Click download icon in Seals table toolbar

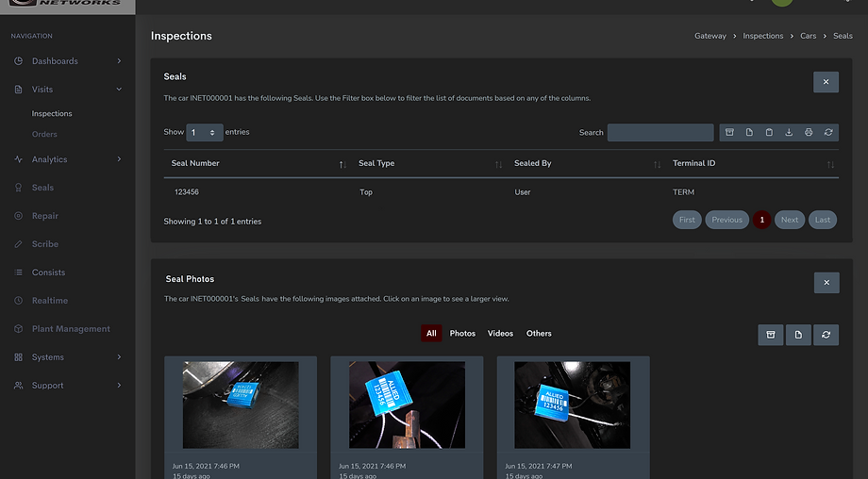tap(789, 132)
